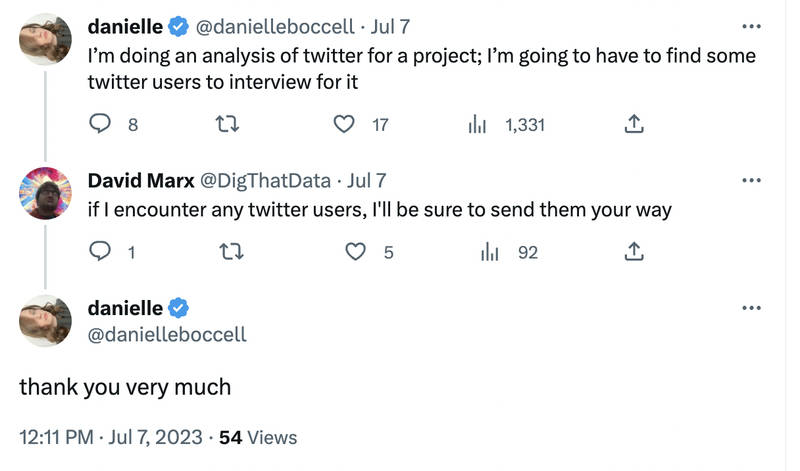Image resolution: width=800 pixels, height=471 pixels.
Task: View analytics showing 92 views
Action: pyautogui.click(x=489, y=252)
